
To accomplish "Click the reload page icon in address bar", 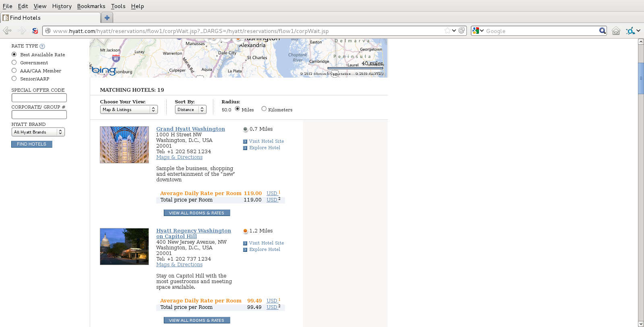I will 462,31.
